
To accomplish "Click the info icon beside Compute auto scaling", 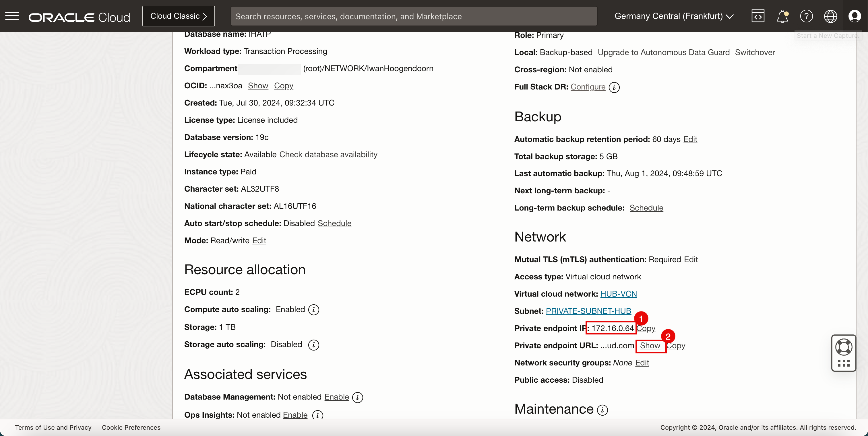I will coord(314,310).
